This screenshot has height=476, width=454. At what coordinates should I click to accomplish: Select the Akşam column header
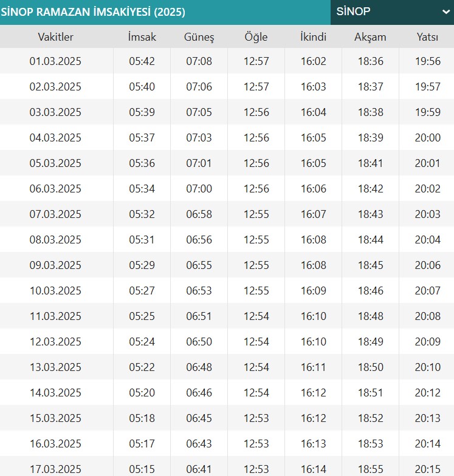[371, 38]
